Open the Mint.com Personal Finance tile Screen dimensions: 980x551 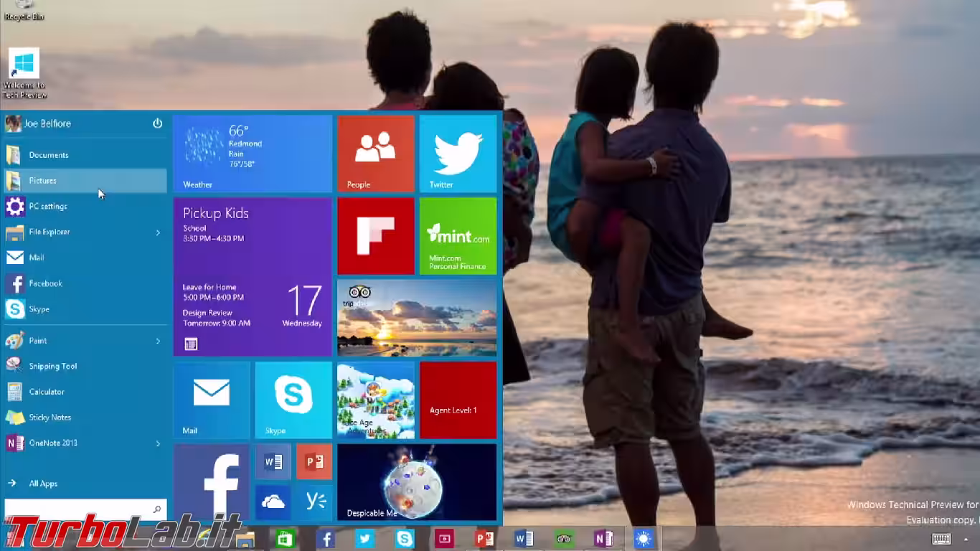[458, 236]
